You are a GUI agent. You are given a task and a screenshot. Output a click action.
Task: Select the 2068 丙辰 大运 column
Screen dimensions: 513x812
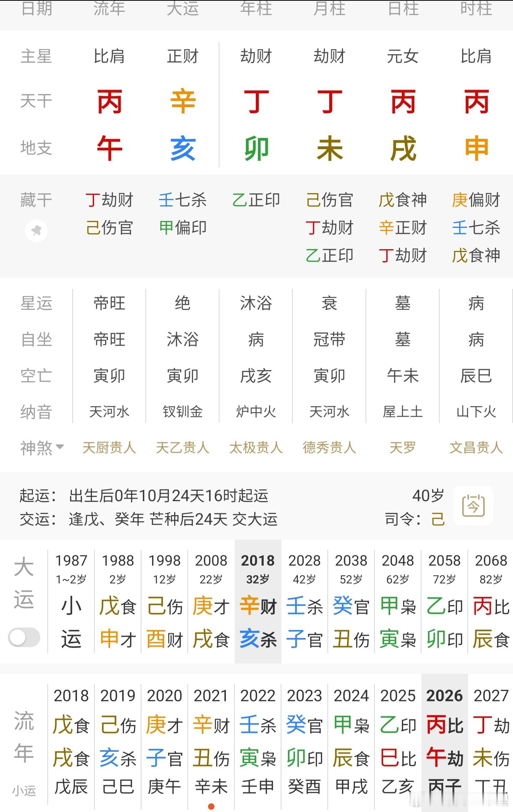[491, 602]
